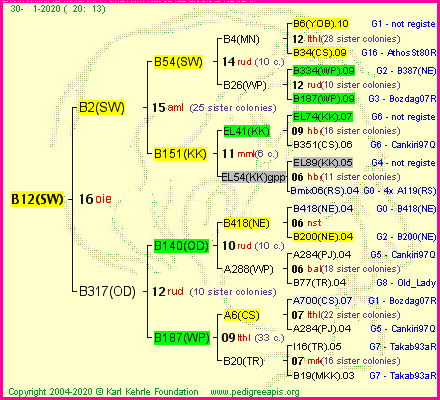The width and height of the screenshot is (440, 400).
Task: Click the green B334(WP).09 entry
Action: click(324, 71)
